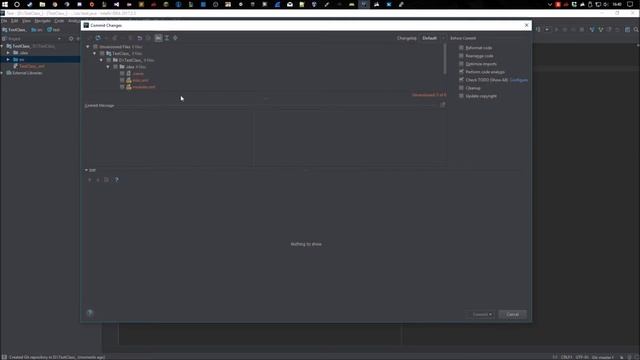Click round help button at dialog bottom-left
The height and width of the screenshot is (360, 640).
[x=90, y=313]
